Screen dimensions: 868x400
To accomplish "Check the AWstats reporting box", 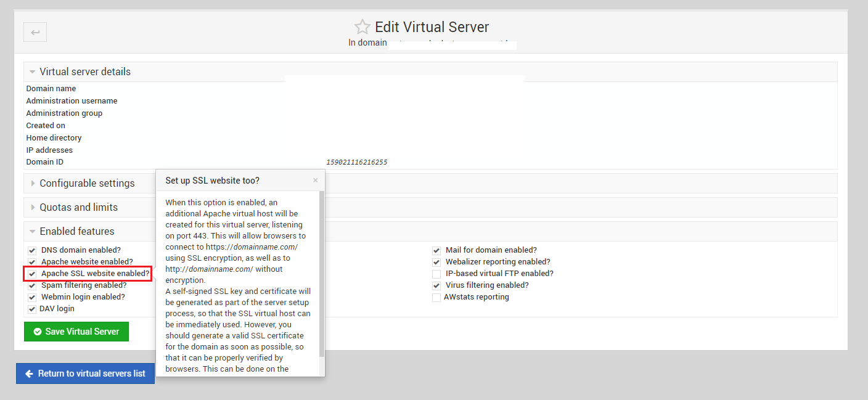I will pyautogui.click(x=436, y=296).
